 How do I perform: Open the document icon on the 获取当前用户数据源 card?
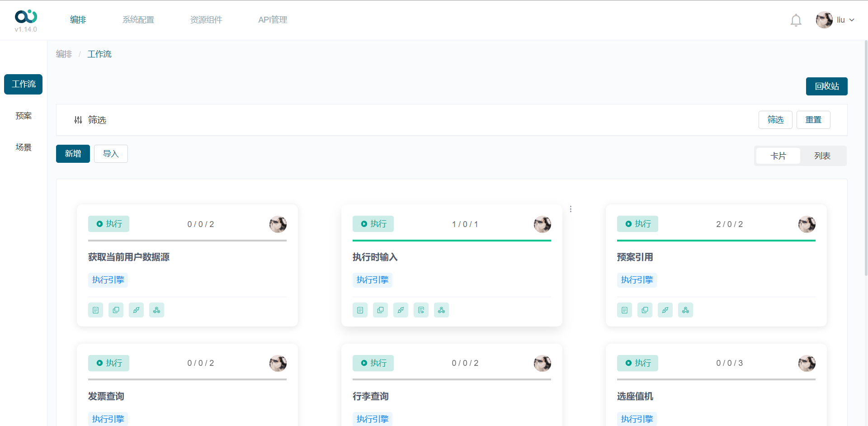point(95,310)
